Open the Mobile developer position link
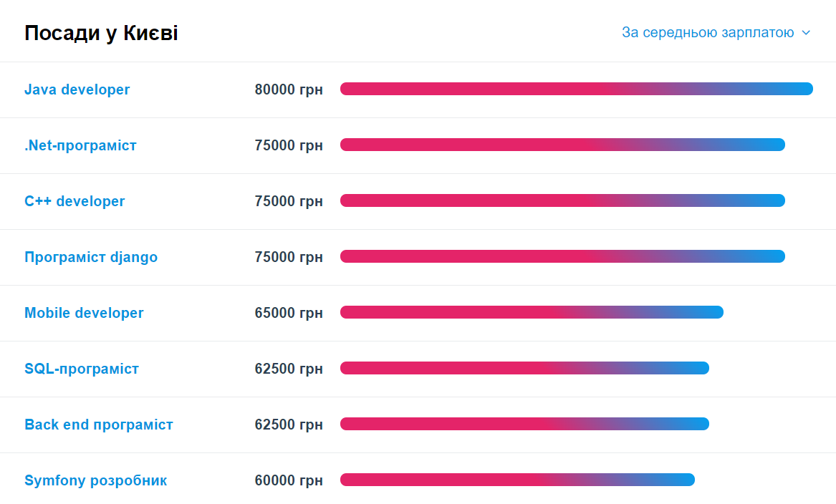This screenshot has width=836, height=504. 84,313
